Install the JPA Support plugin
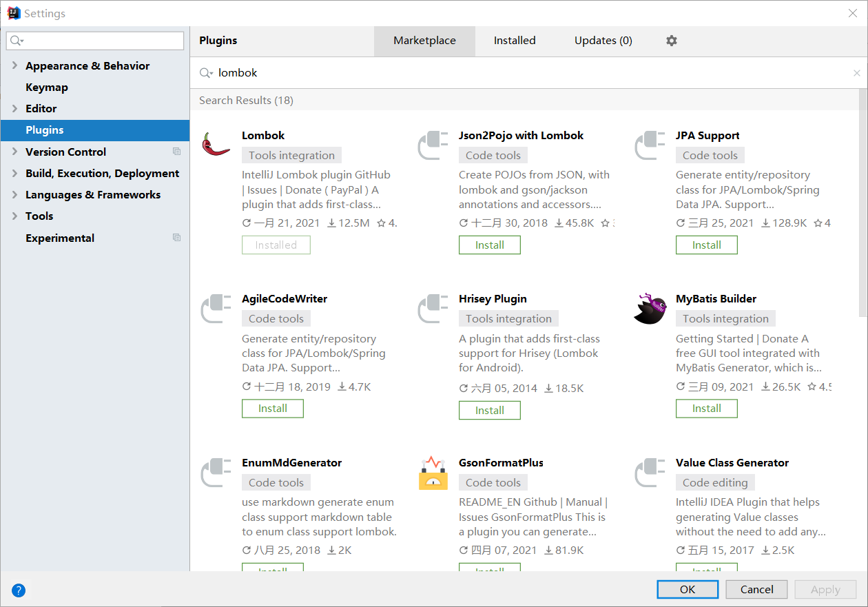The image size is (868, 607). 706,245
